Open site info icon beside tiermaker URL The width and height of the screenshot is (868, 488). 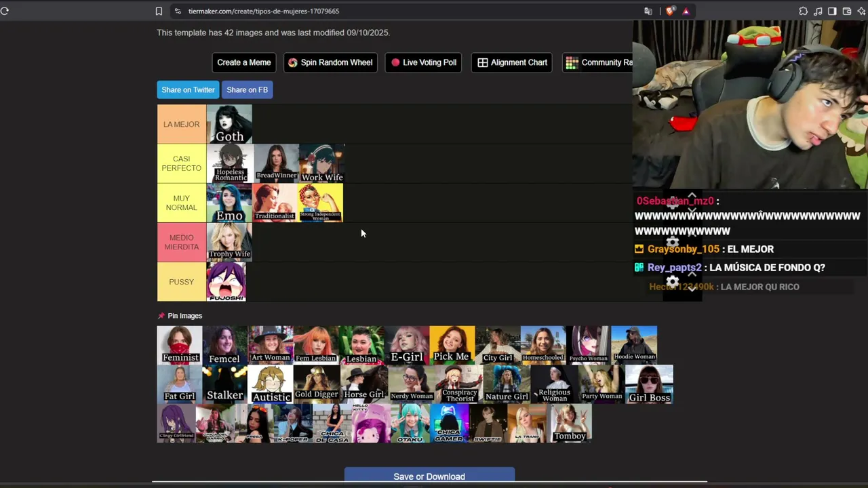pyautogui.click(x=178, y=11)
